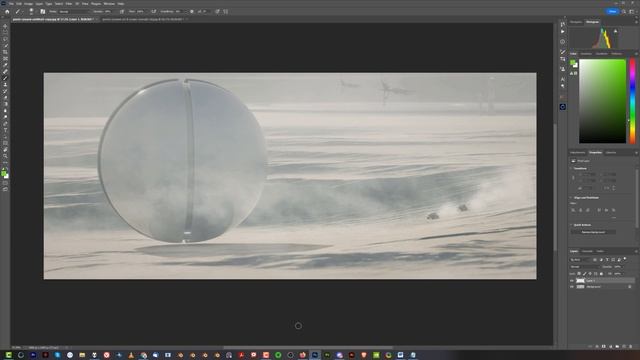Select the Hand tool
This screenshot has height=360, width=640.
5,150
